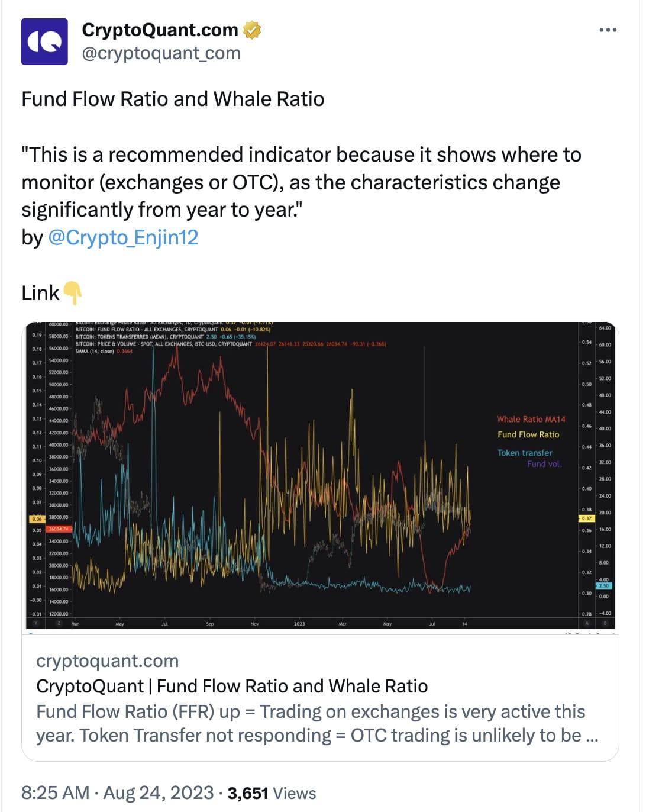
Task: Click the CryptoQuant profile avatar logo
Action: click(x=44, y=41)
